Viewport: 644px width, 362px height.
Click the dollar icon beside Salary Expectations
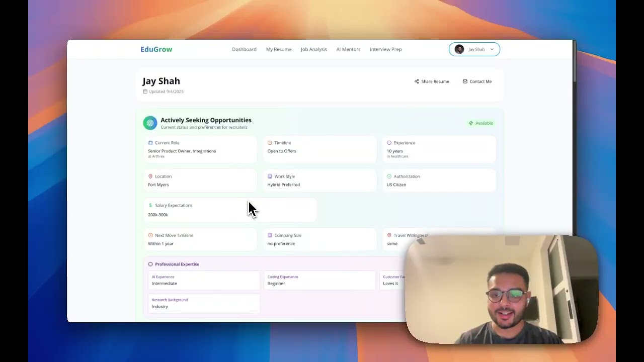tap(150, 205)
